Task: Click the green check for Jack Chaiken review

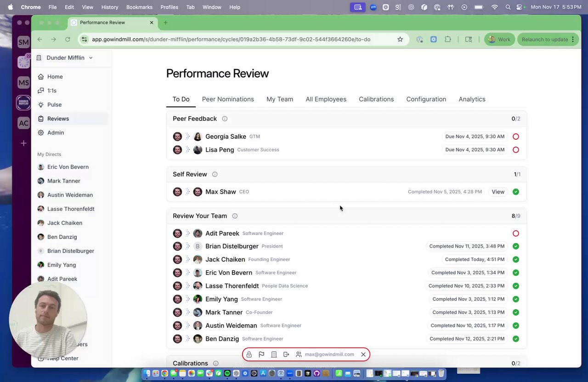Action: pyautogui.click(x=516, y=260)
